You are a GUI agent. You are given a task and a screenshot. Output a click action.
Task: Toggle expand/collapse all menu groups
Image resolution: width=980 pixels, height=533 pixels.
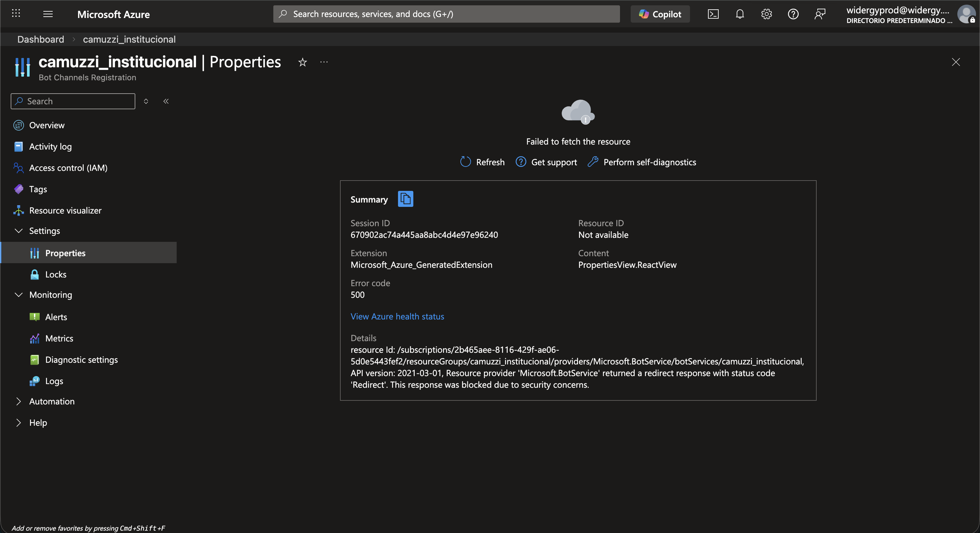146,101
